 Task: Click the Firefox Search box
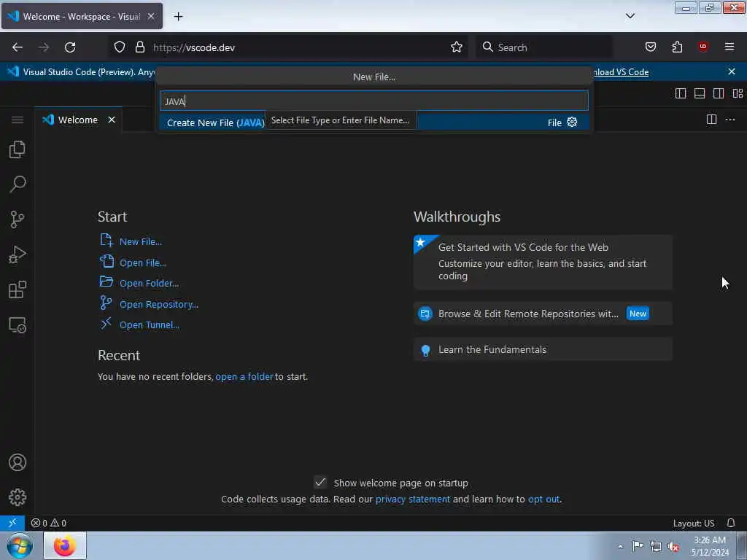(x=543, y=47)
